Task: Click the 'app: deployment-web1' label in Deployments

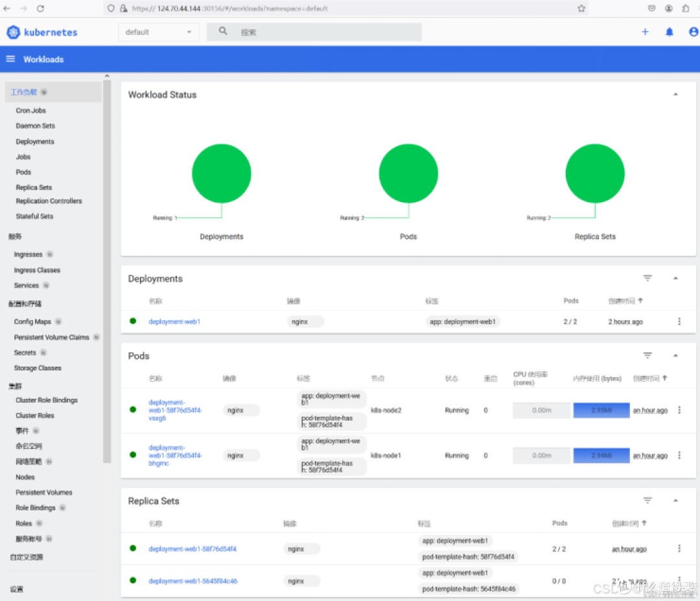Action: coord(463,321)
